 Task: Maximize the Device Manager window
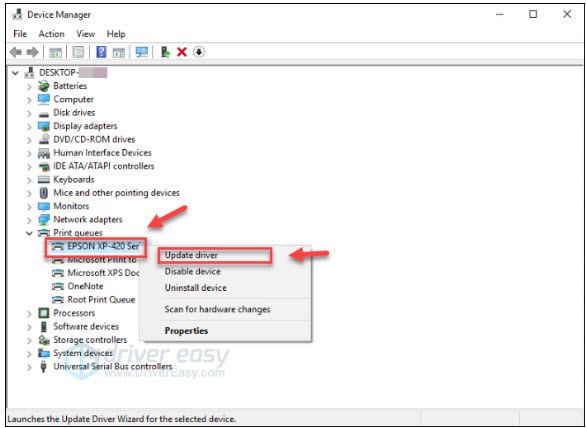click(x=533, y=15)
